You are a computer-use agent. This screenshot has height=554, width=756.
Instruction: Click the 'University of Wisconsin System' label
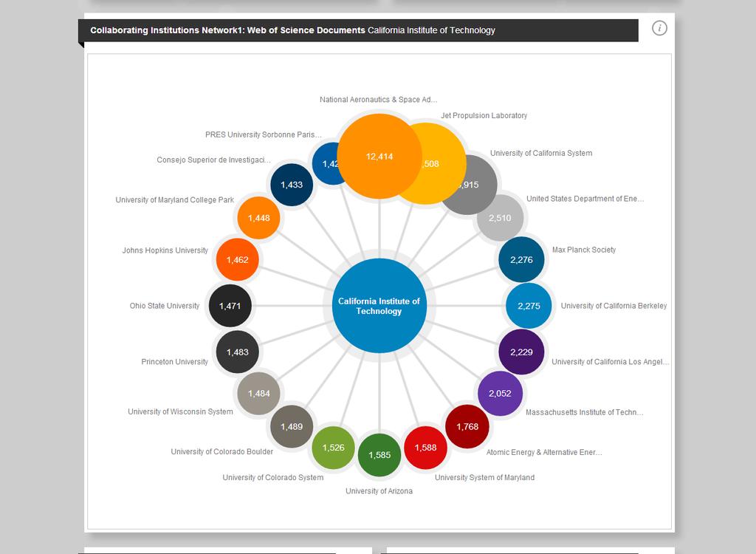pyautogui.click(x=180, y=411)
